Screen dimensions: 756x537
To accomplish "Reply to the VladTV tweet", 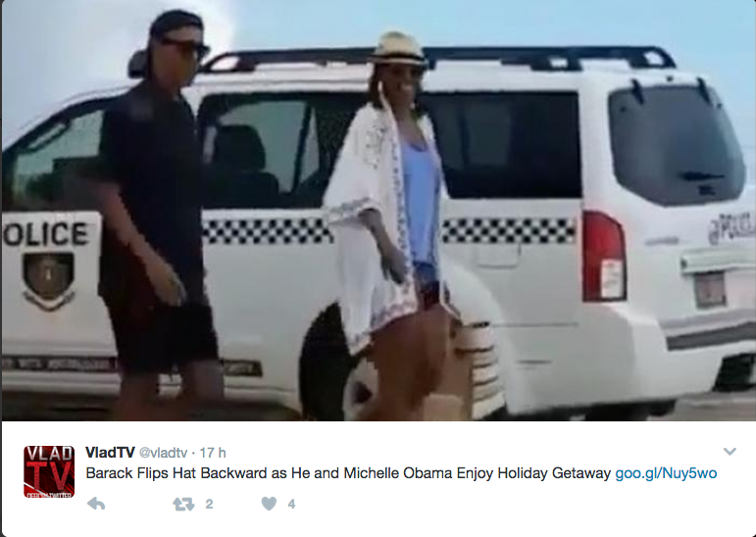I will pyautogui.click(x=96, y=504).
